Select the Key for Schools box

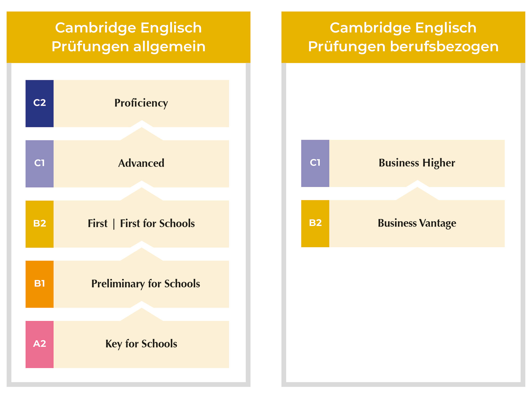pos(141,344)
